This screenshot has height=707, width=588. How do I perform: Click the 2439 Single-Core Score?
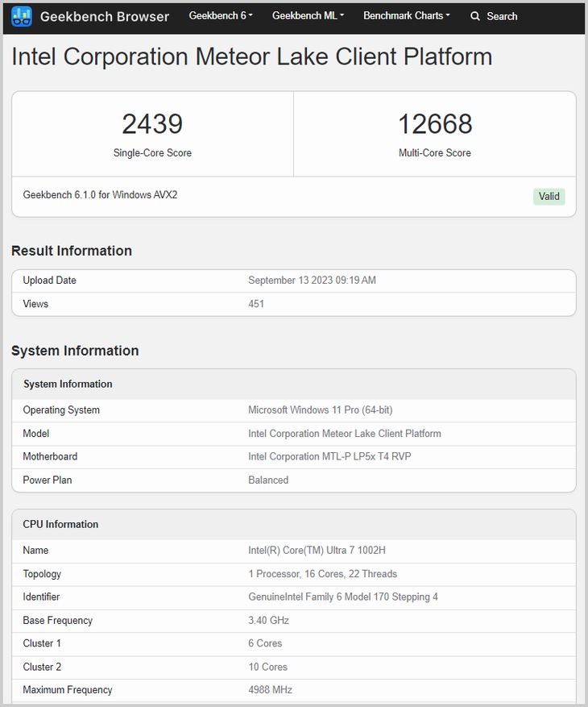[x=152, y=124]
